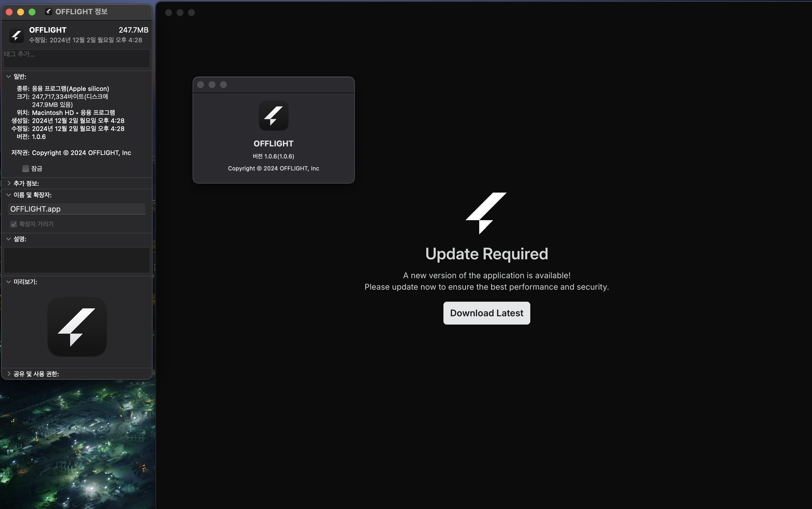
Task: Click the green zoom button of info window
Action: [32, 12]
